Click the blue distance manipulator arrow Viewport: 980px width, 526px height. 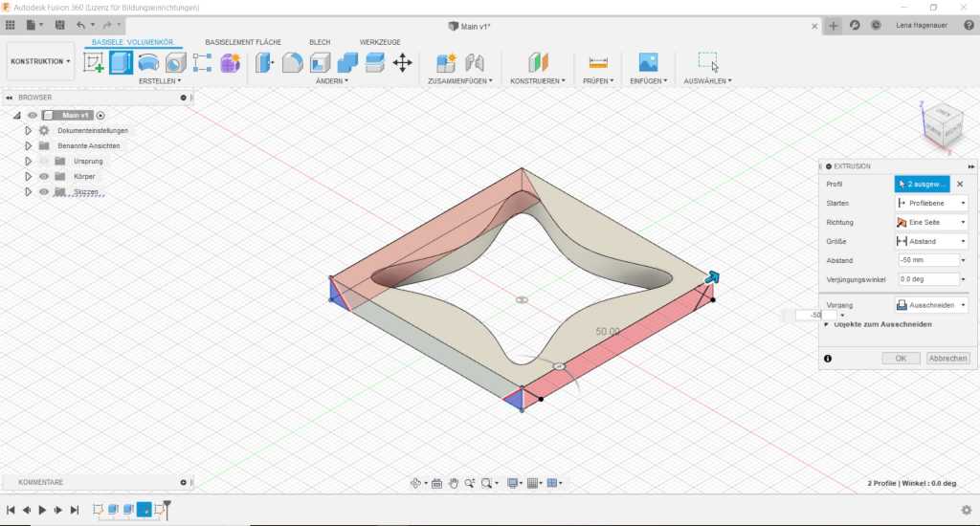(x=712, y=277)
